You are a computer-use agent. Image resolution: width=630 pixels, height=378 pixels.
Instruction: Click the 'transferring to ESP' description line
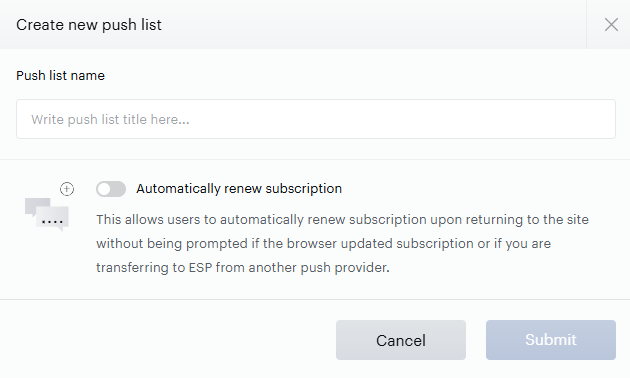[x=243, y=268]
